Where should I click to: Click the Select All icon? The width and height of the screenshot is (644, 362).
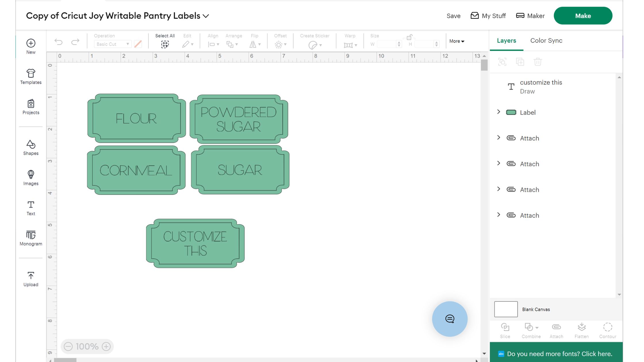point(165,44)
